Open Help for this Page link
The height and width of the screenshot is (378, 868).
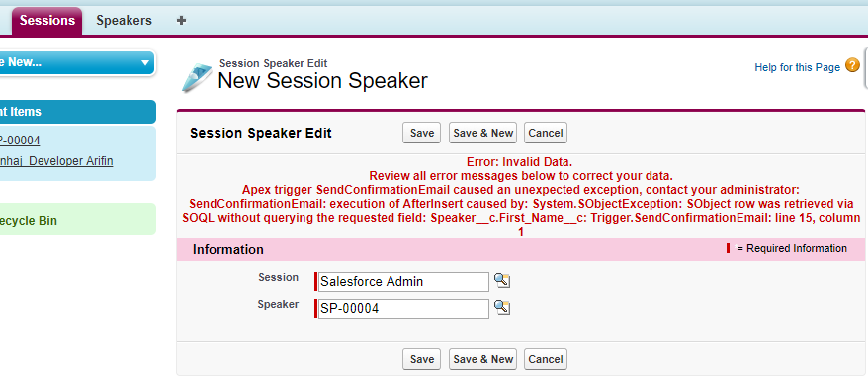(797, 67)
